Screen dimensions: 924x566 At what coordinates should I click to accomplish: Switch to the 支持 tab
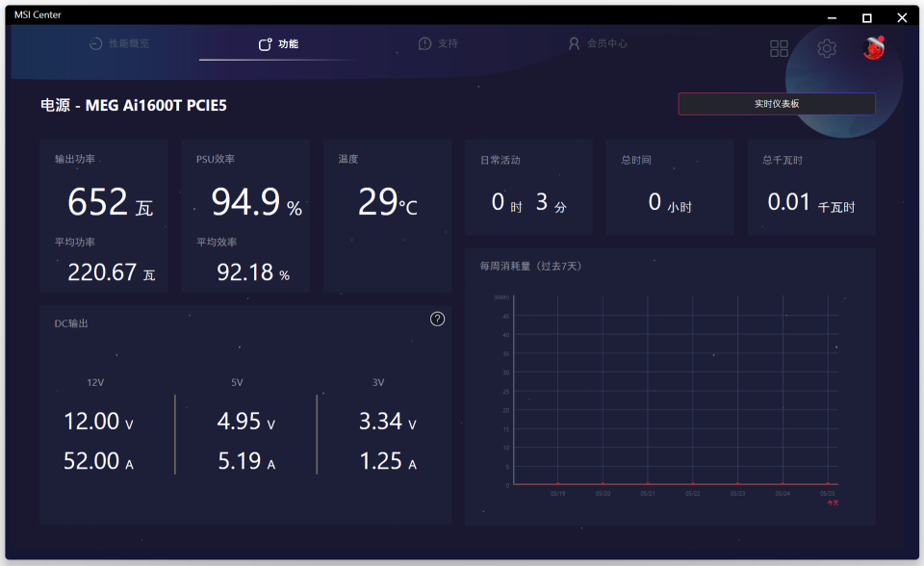[x=439, y=43]
